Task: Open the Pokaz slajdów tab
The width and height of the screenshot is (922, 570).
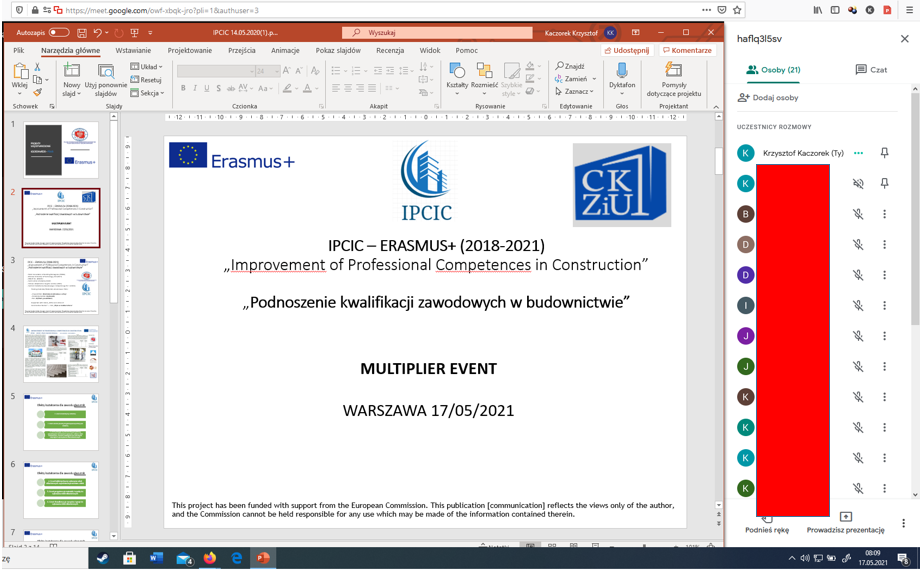Action: [x=338, y=51]
